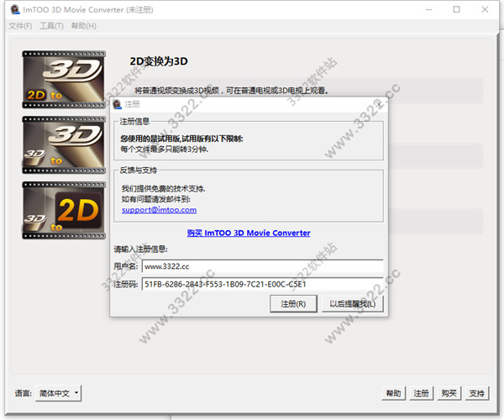The width and height of the screenshot is (504, 420).
Task: Select the 2D to 3D conversion icon
Action: 64,79
